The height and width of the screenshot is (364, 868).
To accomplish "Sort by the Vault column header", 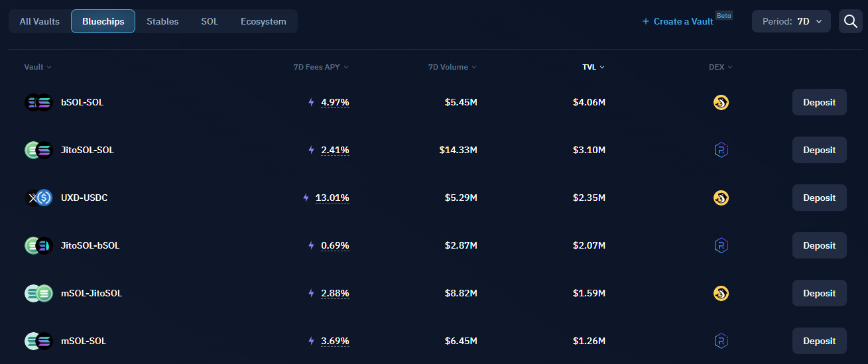I will click(x=38, y=67).
